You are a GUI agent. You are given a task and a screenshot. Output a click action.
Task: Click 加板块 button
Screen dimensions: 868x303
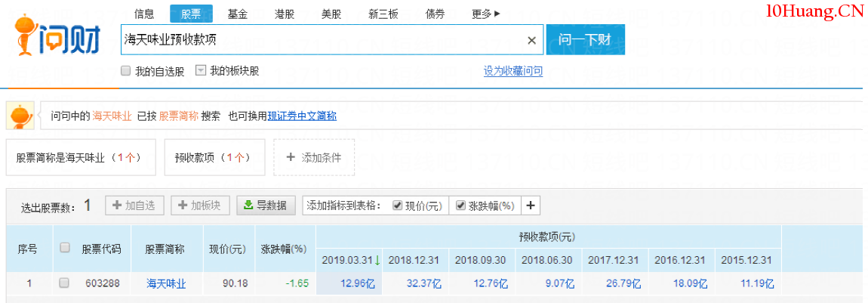tap(200, 206)
